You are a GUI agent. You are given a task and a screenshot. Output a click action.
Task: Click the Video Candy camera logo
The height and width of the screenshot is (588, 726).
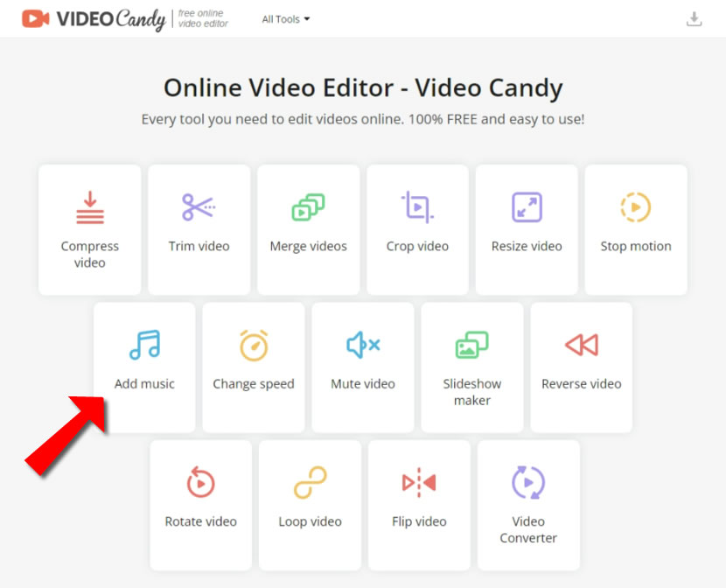click(36, 18)
